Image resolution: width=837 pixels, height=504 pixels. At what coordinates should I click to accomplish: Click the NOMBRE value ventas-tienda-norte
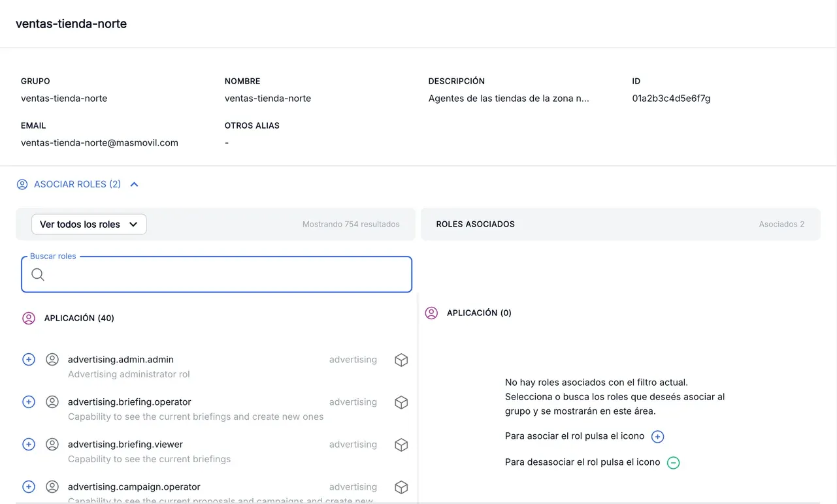point(268,99)
